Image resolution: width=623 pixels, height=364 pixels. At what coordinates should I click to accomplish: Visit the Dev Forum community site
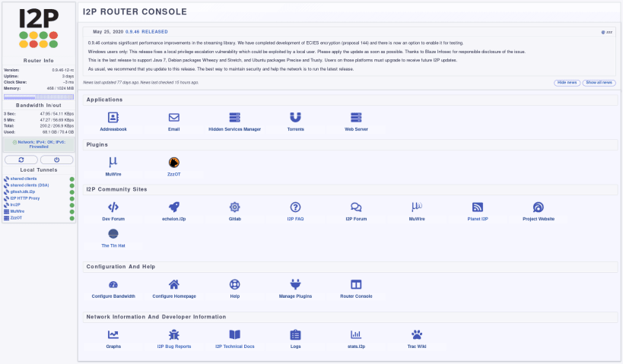[113, 207]
